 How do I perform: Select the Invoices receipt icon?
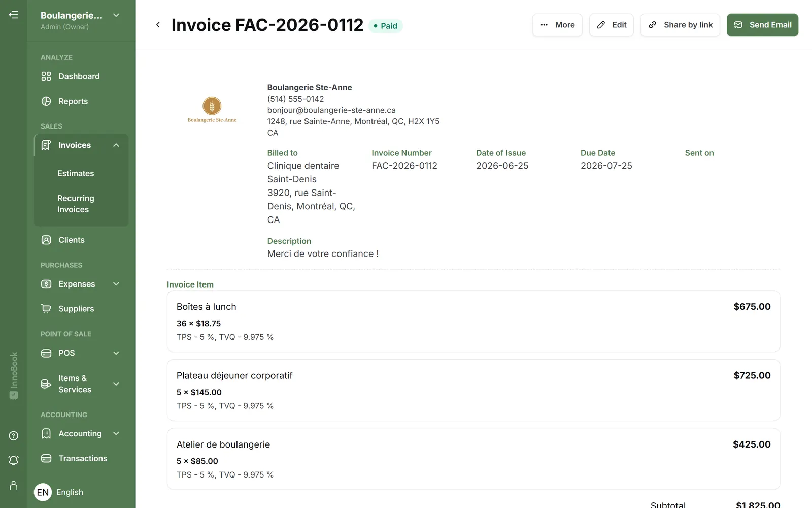click(x=46, y=145)
